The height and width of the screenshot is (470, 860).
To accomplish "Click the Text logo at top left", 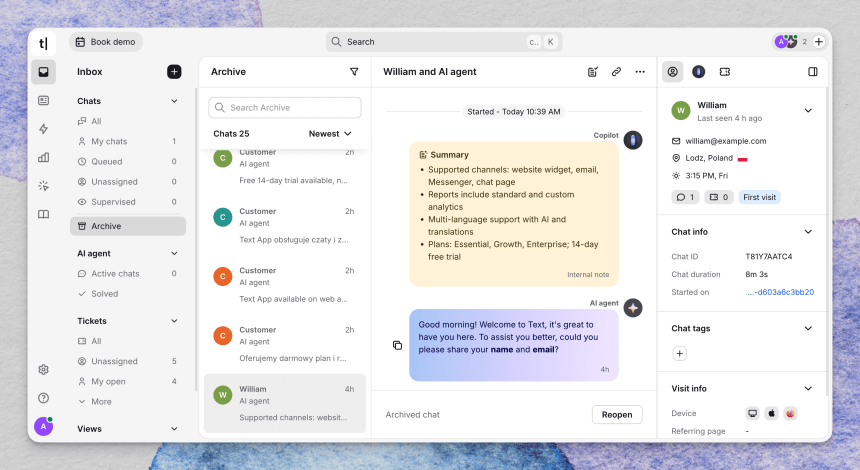I will pos(43,43).
